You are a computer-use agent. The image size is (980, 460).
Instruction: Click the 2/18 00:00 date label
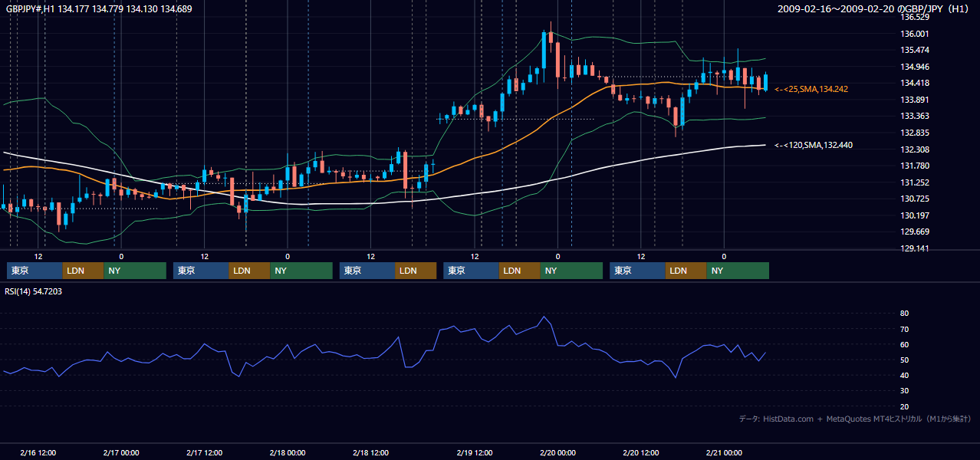tap(288, 452)
